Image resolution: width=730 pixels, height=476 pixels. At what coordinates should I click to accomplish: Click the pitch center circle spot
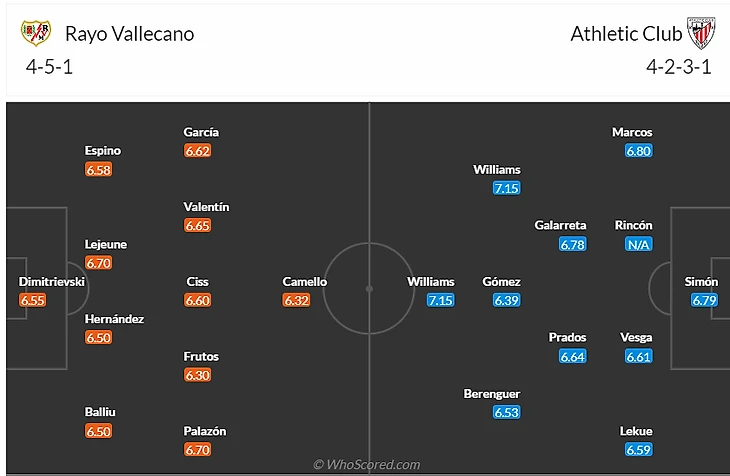point(369,289)
